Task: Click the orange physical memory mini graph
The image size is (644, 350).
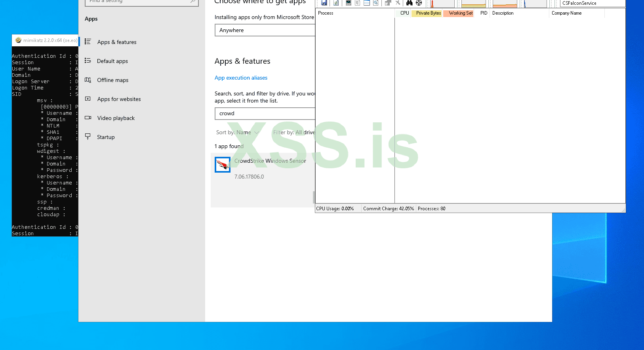Action: 505,4
